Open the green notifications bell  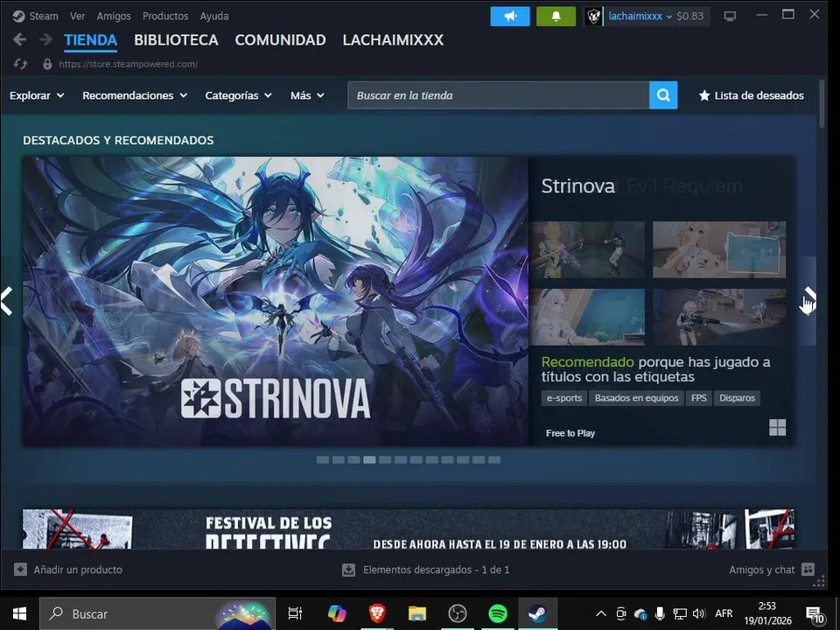pyautogui.click(x=556, y=16)
